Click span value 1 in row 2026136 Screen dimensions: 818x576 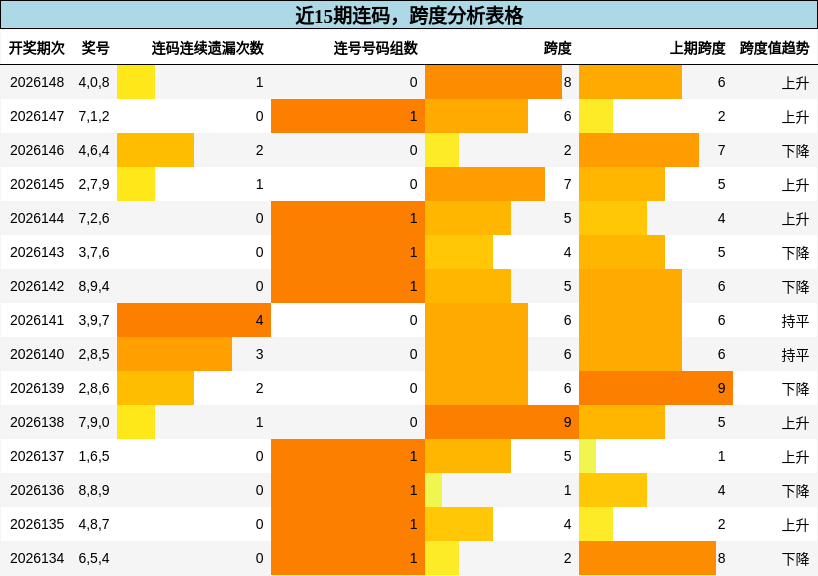[x=568, y=490]
